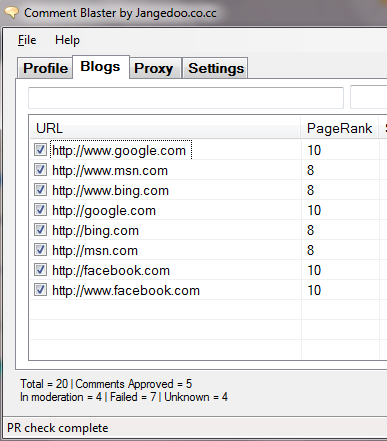Viewport: 387px width, 441px height.
Task: Open the Settings tab
Action: click(x=215, y=68)
